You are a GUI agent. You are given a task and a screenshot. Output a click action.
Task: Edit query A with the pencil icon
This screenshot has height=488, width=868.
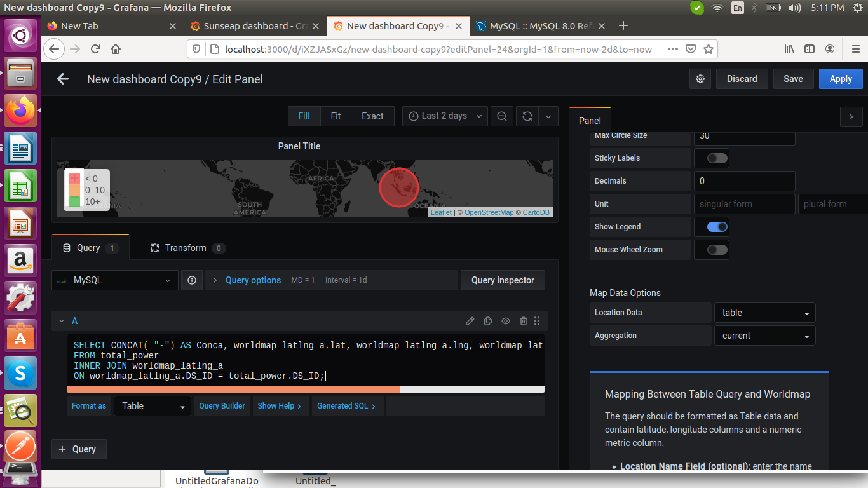click(470, 321)
